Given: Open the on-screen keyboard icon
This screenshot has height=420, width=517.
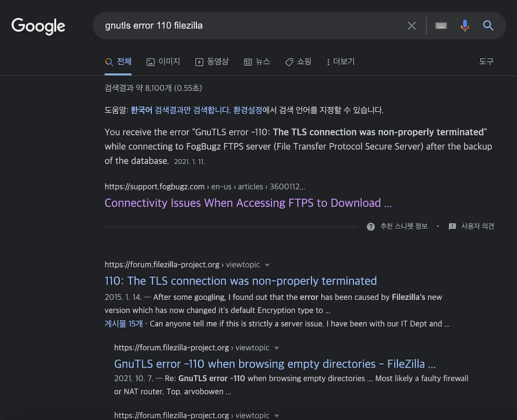Looking at the screenshot, I should point(440,25).
